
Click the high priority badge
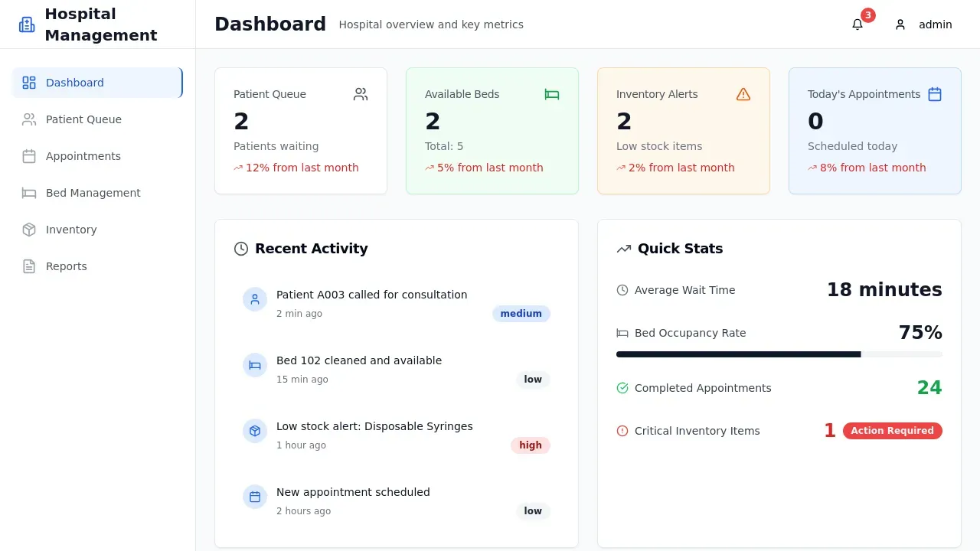click(530, 445)
